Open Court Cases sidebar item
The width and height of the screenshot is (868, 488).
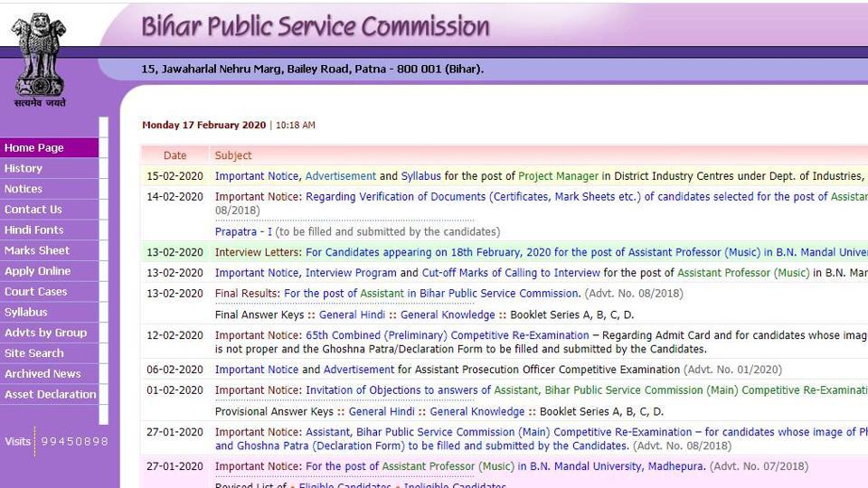49,292
